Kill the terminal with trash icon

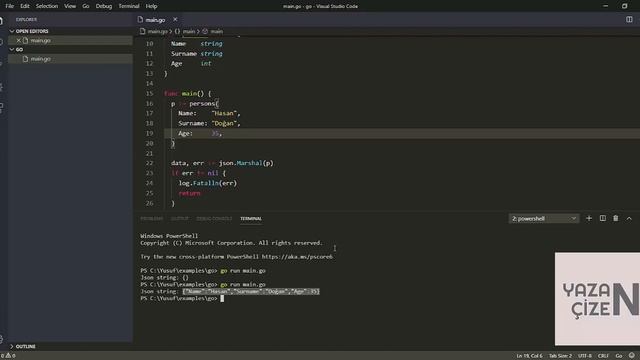[616, 218]
